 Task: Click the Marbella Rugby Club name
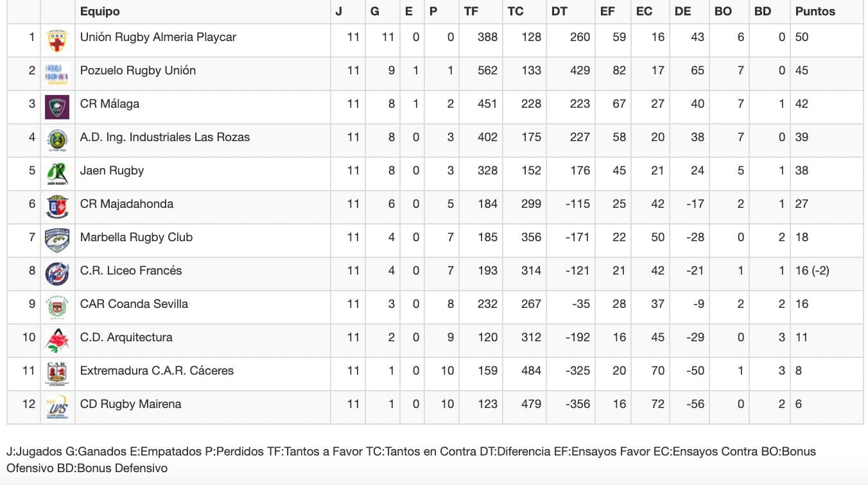pyautogui.click(x=136, y=237)
